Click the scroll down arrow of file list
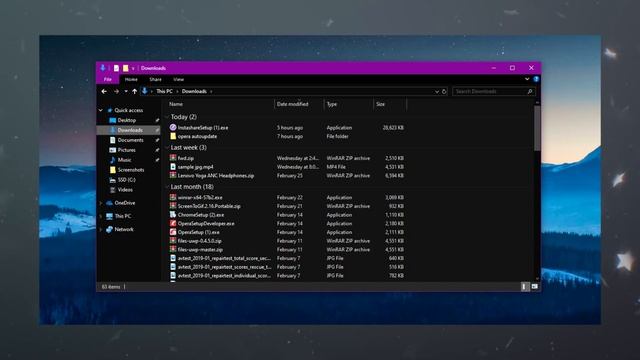Screen dimensions: 640x360 coord(537,278)
